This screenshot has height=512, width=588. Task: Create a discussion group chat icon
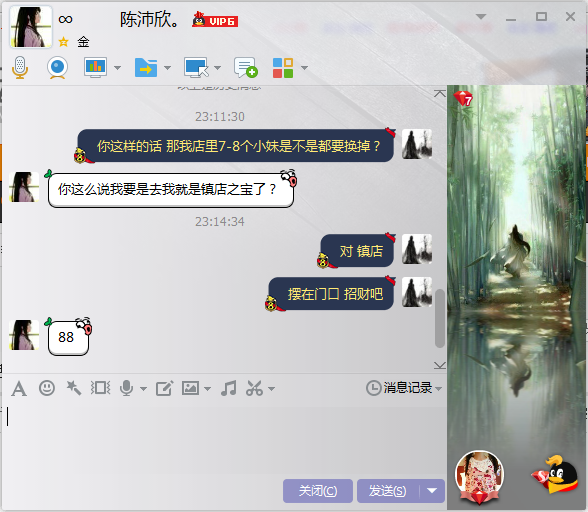pyautogui.click(x=246, y=68)
